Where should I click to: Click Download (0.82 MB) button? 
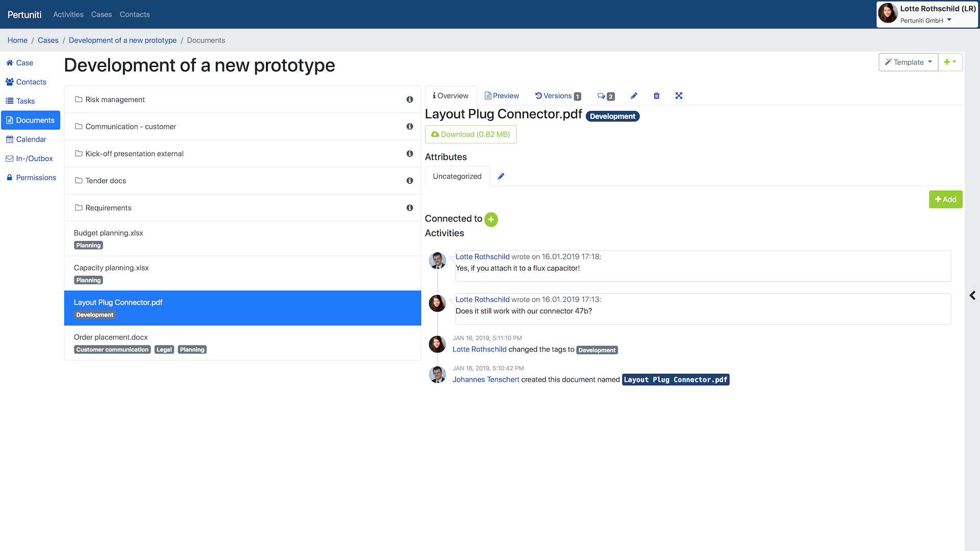point(471,135)
